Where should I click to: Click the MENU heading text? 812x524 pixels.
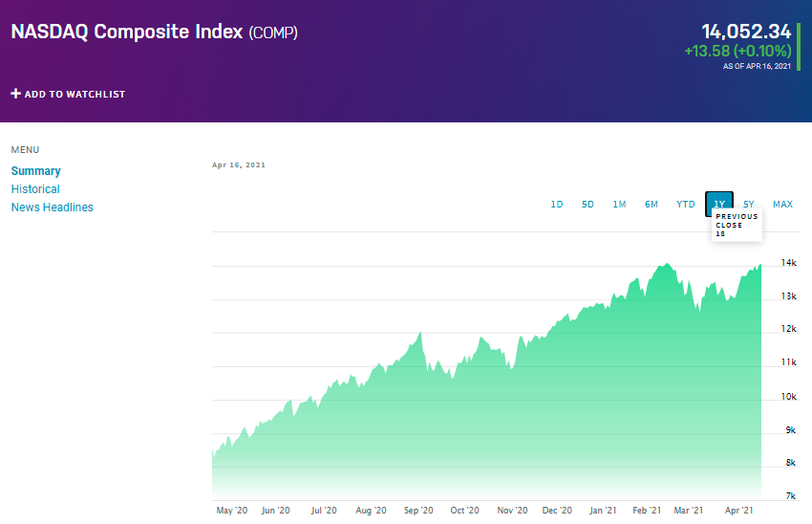point(26,150)
